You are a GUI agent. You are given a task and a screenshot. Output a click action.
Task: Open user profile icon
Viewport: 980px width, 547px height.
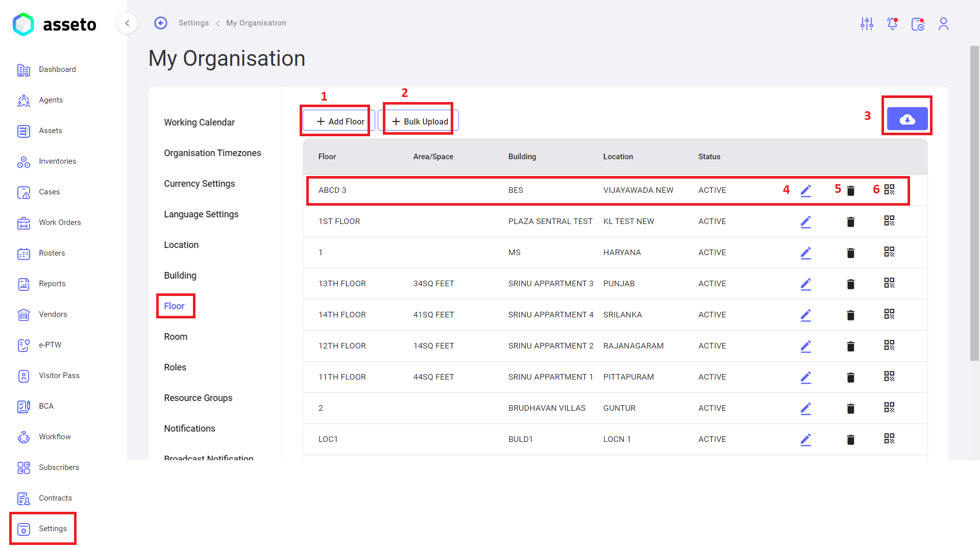pyautogui.click(x=943, y=23)
